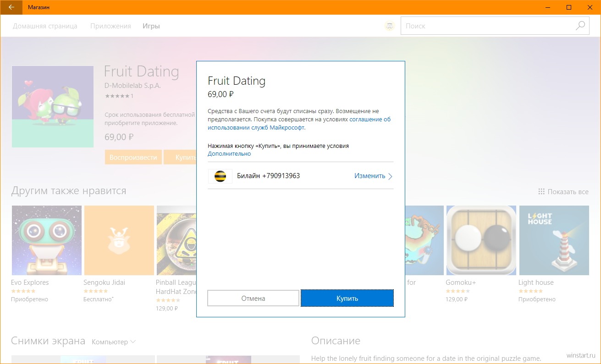Select the Билайн +790913963 payment row

pyautogui.click(x=300, y=176)
